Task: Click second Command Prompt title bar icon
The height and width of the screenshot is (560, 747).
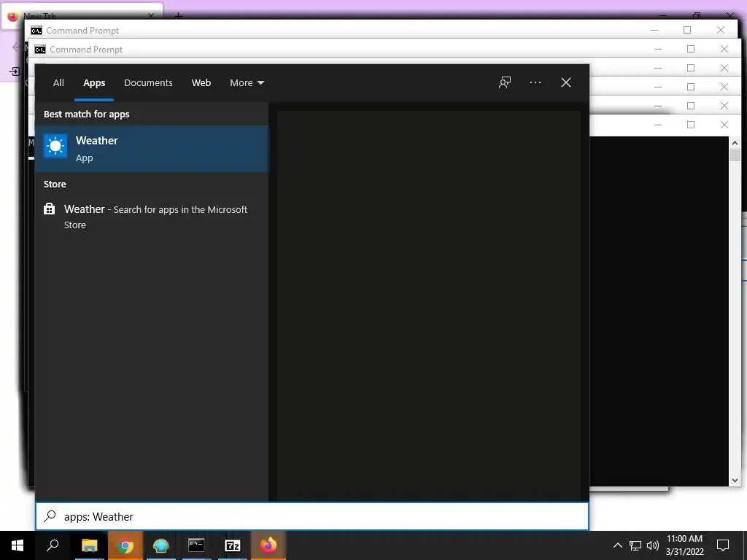Action: click(40, 50)
